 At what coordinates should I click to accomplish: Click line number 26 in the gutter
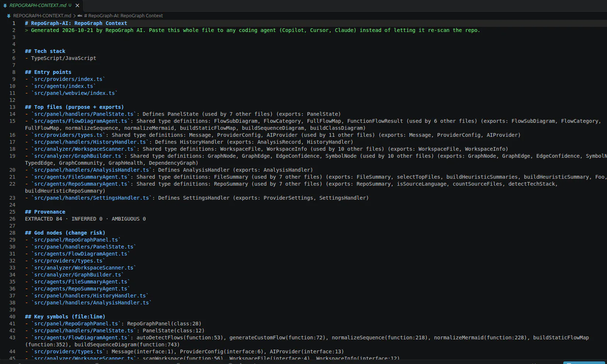point(12,219)
